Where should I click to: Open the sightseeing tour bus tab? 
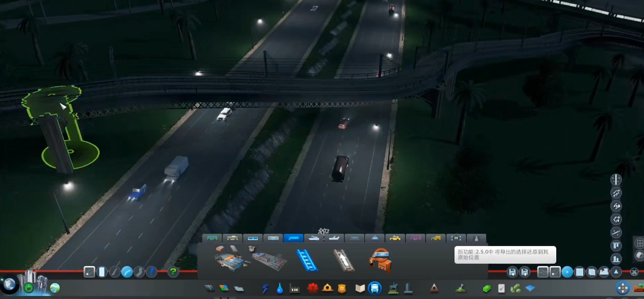[x=416, y=238]
